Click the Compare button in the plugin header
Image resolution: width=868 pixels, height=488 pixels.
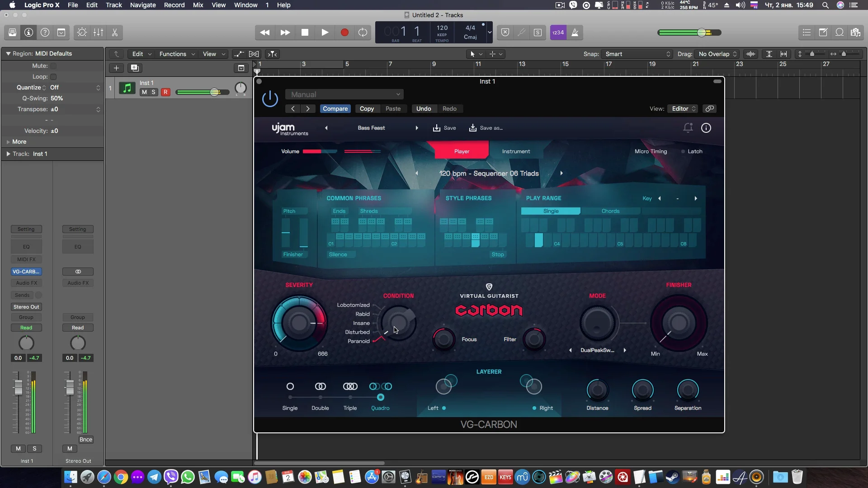pos(335,108)
